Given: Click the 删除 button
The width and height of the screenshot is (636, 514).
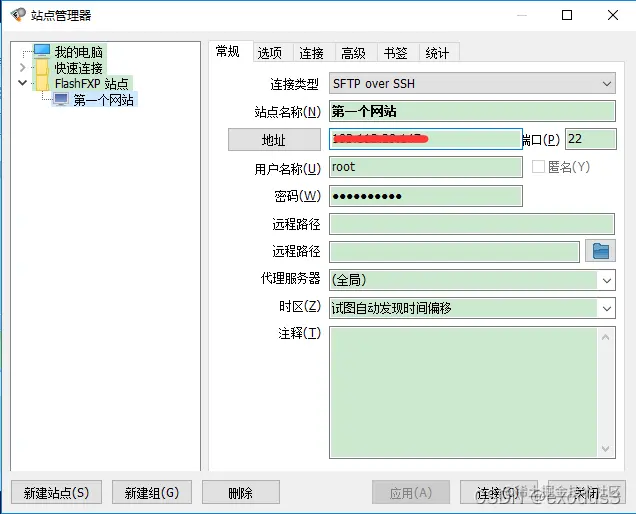Looking at the screenshot, I should click(241, 492).
